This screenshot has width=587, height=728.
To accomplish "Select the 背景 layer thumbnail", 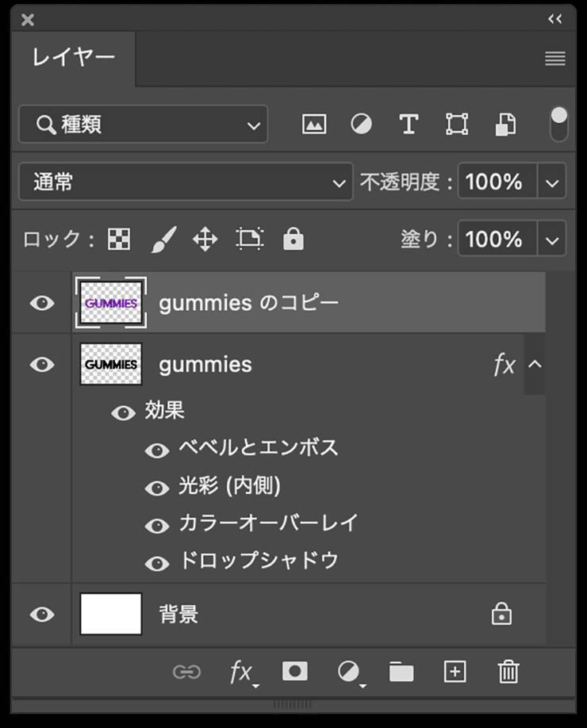I will [x=111, y=615].
